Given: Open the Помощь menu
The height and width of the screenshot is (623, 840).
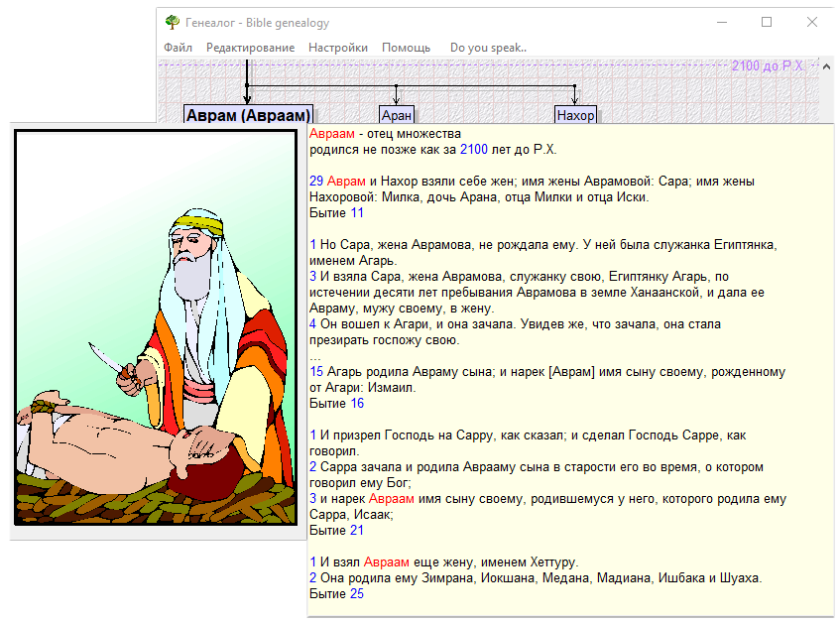Looking at the screenshot, I should [x=406, y=48].
